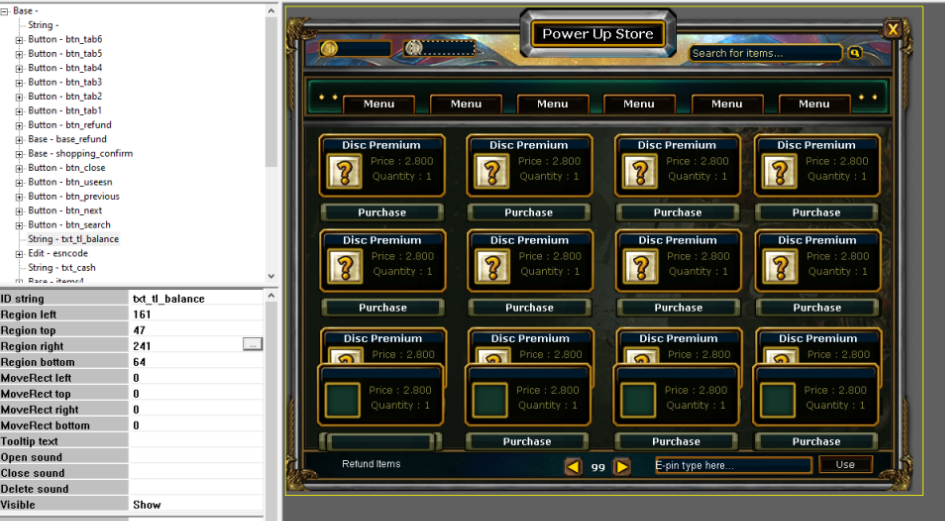Click the gold coin balance icon
Screen dimensions: 945x521
pyautogui.click(x=328, y=48)
